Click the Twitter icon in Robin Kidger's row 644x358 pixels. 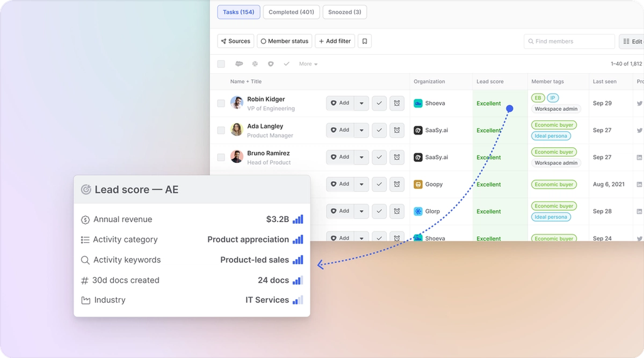[x=640, y=104]
